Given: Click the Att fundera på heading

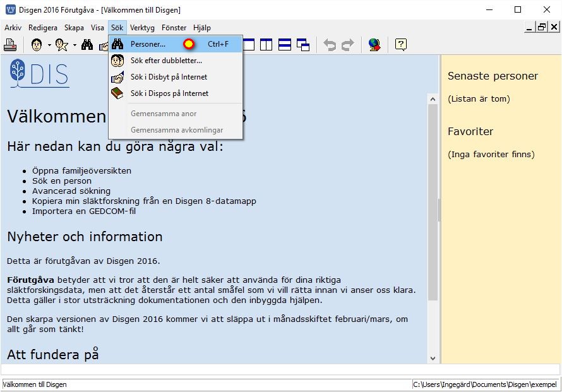Looking at the screenshot, I should tap(52, 354).
